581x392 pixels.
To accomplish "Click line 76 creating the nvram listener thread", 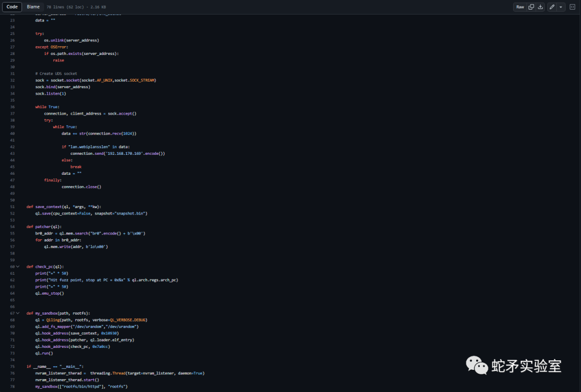I will [x=12, y=373].
